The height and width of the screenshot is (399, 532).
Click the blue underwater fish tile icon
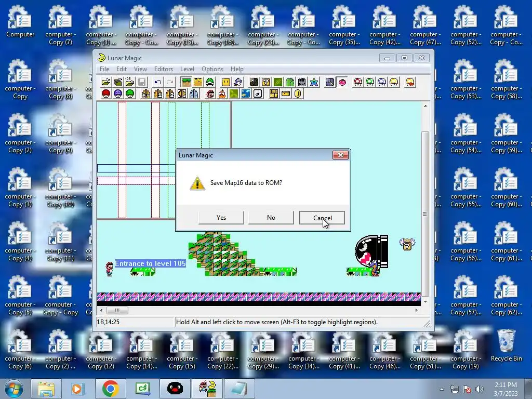pyautogui.click(x=246, y=94)
